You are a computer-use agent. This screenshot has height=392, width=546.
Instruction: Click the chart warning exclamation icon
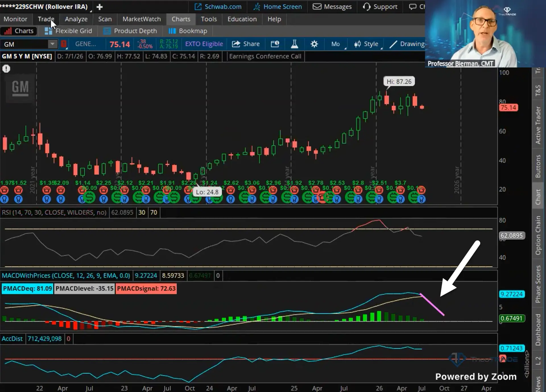6,69
